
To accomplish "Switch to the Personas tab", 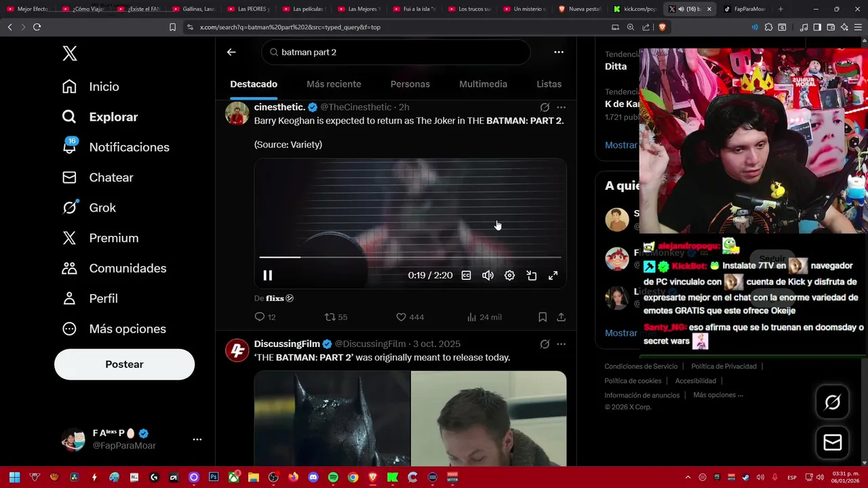I will [410, 84].
